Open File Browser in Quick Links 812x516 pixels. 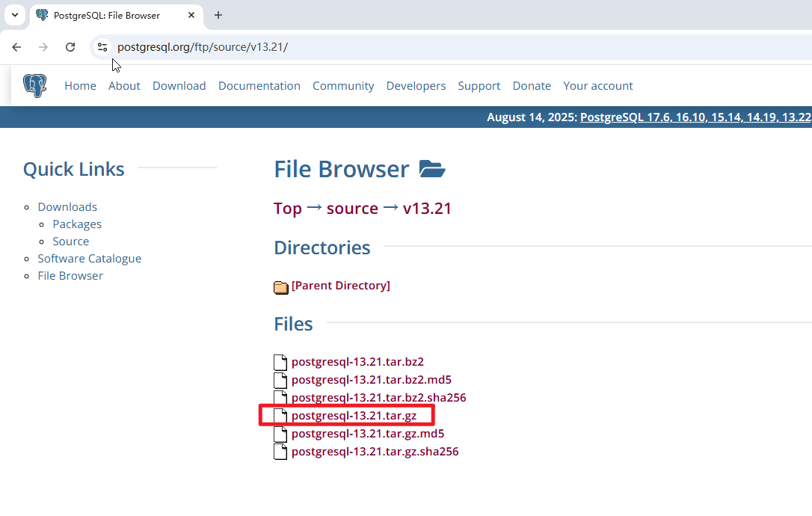[70, 276]
